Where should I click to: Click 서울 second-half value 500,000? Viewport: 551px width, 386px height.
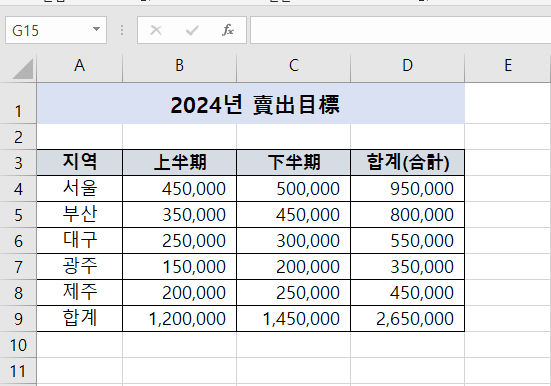[x=293, y=188]
